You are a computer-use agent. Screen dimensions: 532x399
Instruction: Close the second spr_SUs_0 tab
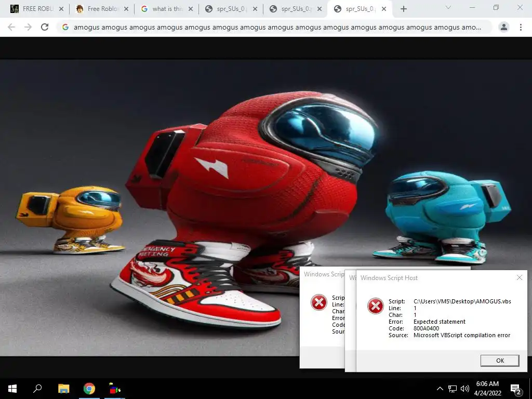(320, 9)
